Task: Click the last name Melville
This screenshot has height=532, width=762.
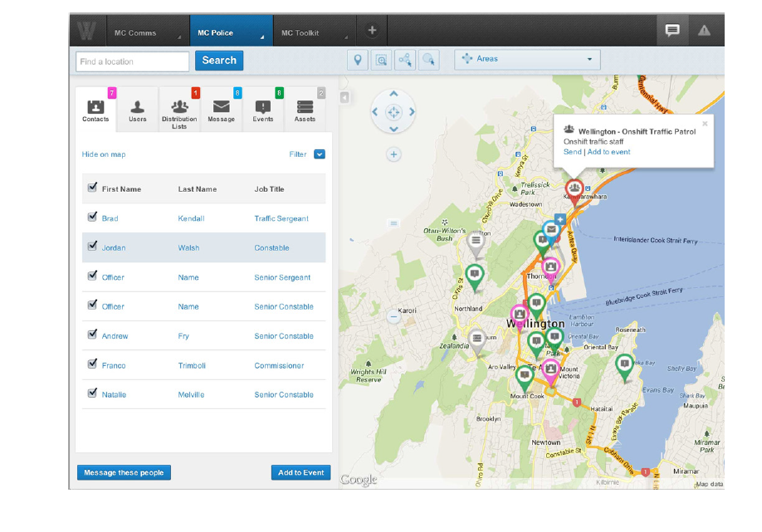Action: (x=191, y=395)
